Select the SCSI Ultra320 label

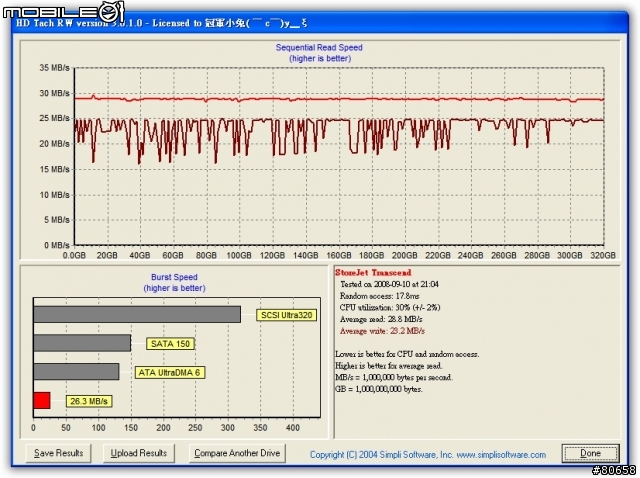click(287, 315)
